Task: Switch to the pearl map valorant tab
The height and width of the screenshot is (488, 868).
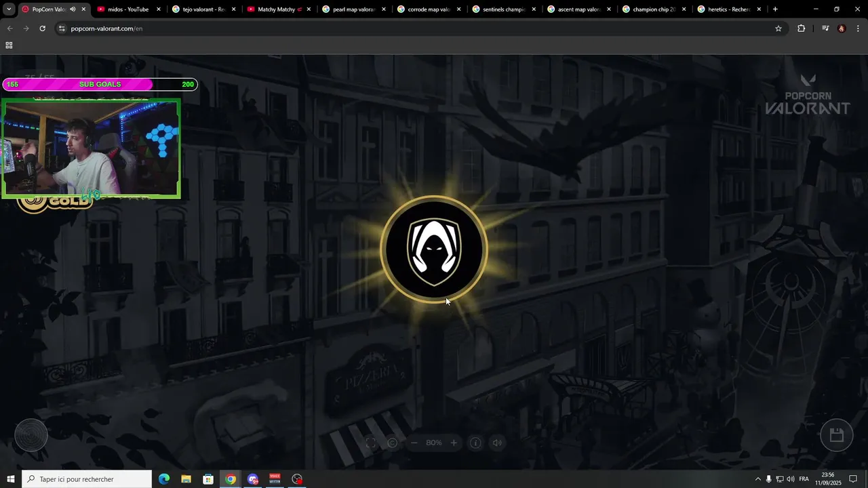Action: (353, 9)
